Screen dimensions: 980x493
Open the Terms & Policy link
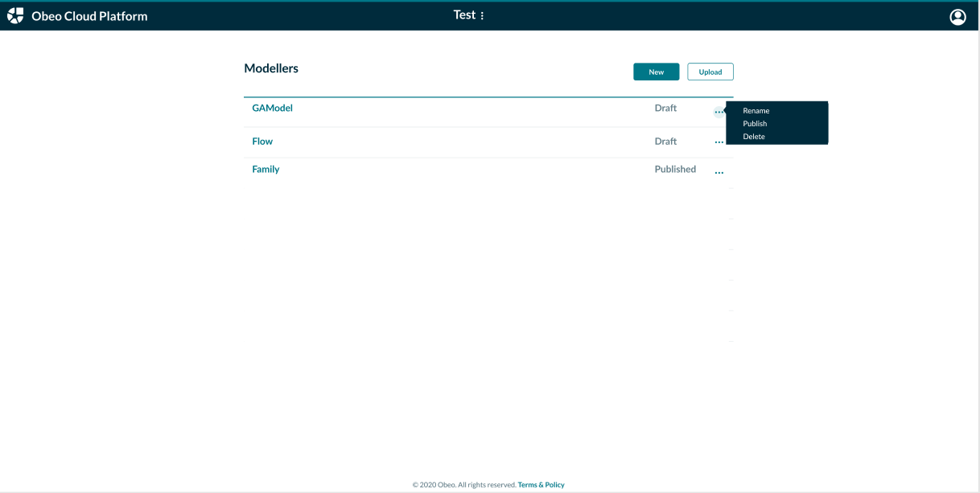pyautogui.click(x=541, y=484)
